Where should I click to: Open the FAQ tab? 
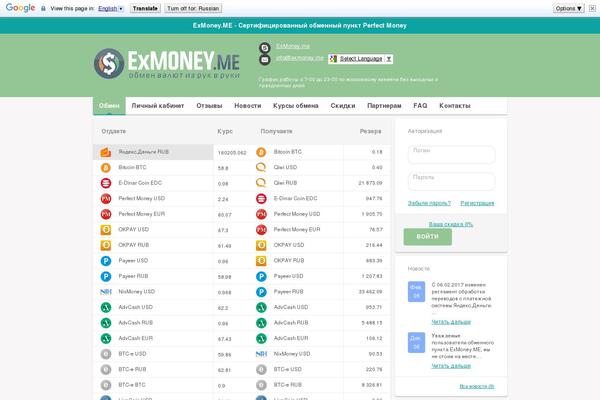coord(420,106)
